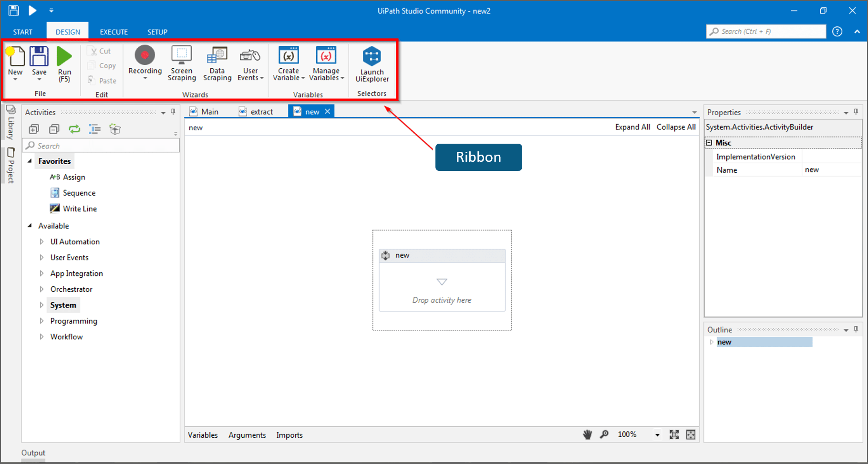Click the Collapse All activities panel icon
The image size is (868, 464).
(x=54, y=129)
